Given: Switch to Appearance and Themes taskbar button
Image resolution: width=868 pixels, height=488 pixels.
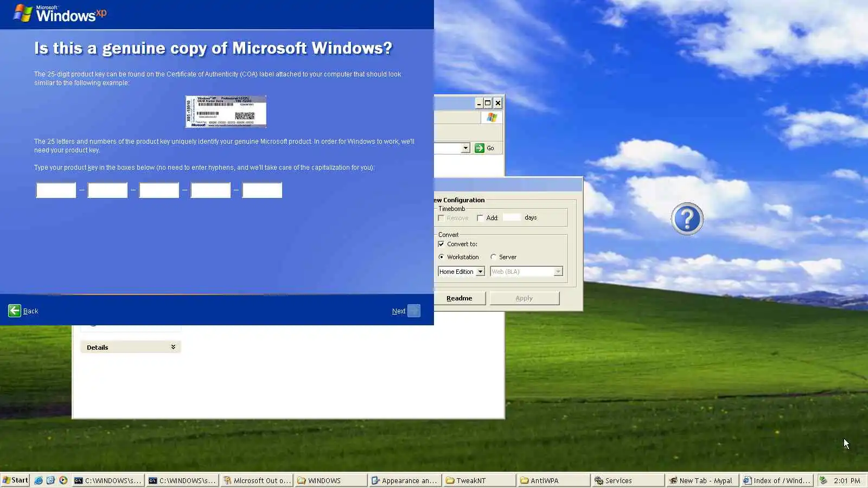Looking at the screenshot, I should click(x=405, y=480).
